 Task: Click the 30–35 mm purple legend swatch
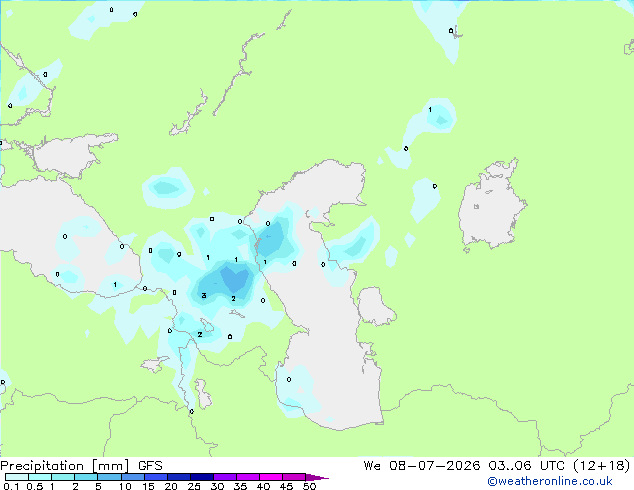[x=224, y=477]
